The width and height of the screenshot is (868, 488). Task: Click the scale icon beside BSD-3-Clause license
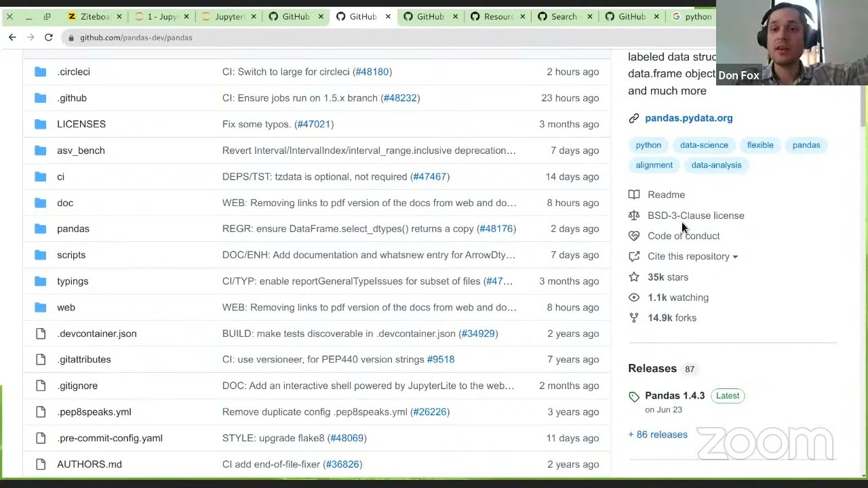[x=634, y=216]
